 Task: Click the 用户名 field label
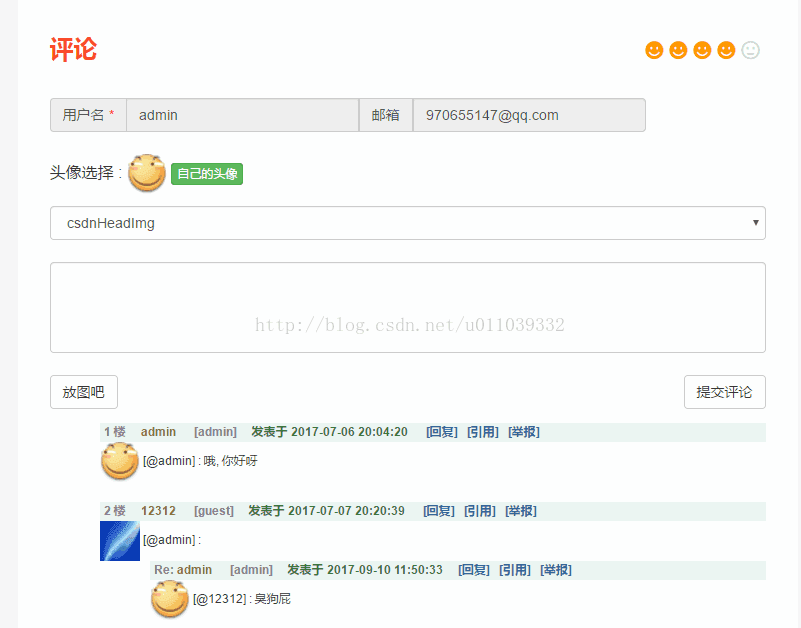point(88,115)
